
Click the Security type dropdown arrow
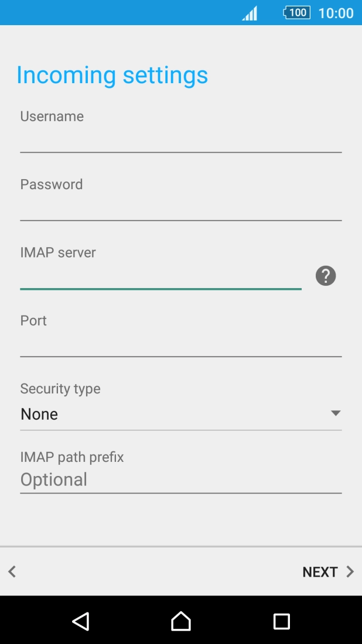click(336, 413)
